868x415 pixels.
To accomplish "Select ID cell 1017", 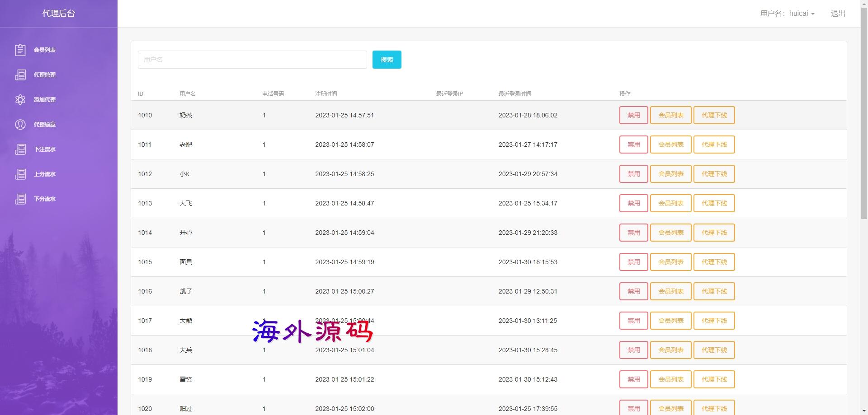I will click(145, 321).
